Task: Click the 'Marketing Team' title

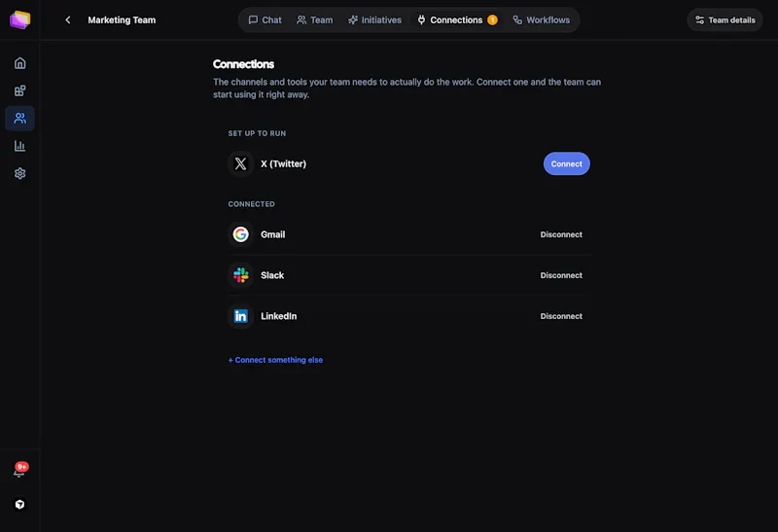Action: tap(122, 19)
